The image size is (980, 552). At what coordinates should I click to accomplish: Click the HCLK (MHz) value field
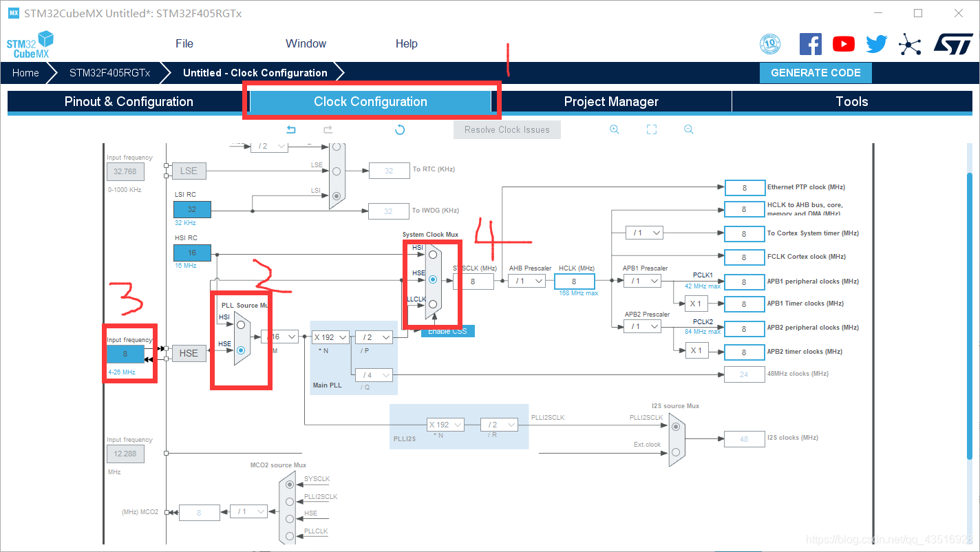pyautogui.click(x=574, y=281)
